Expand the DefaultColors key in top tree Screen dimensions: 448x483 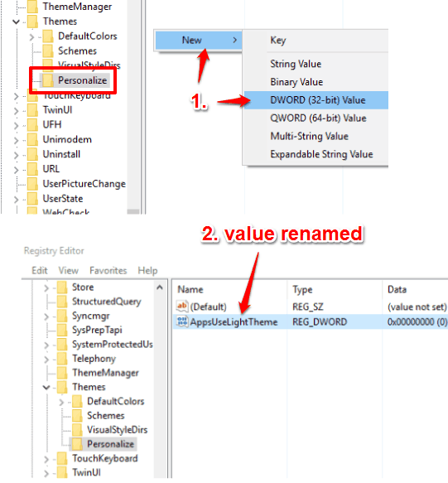(x=31, y=37)
